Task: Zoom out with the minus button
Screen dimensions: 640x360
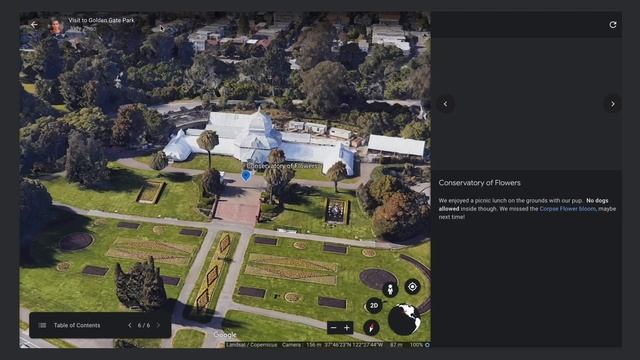Action: (333, 328)
